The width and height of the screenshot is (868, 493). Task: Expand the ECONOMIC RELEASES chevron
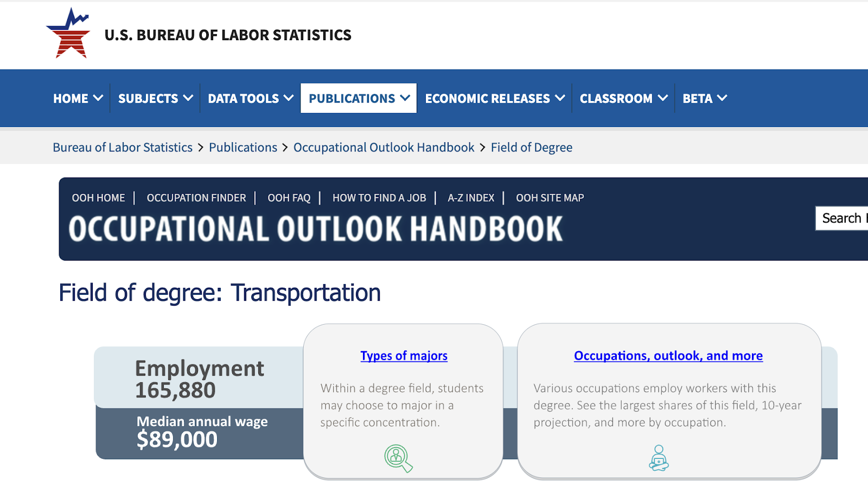click(560, 98)
